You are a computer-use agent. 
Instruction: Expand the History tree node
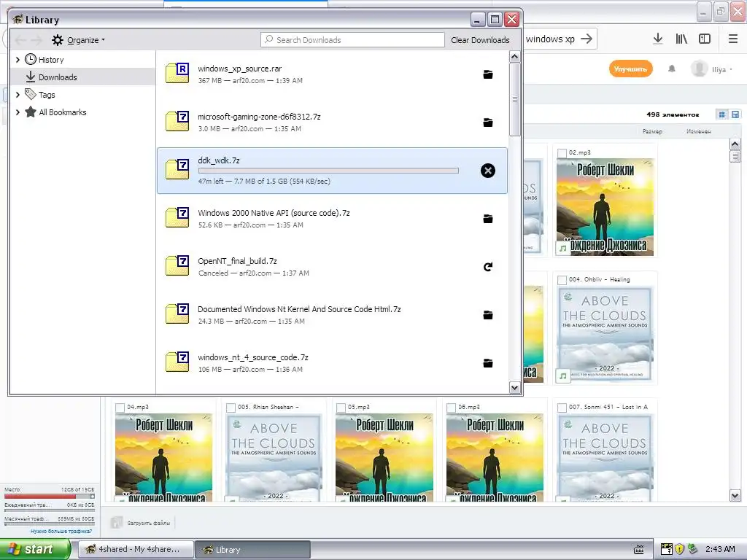pos(18,60)
